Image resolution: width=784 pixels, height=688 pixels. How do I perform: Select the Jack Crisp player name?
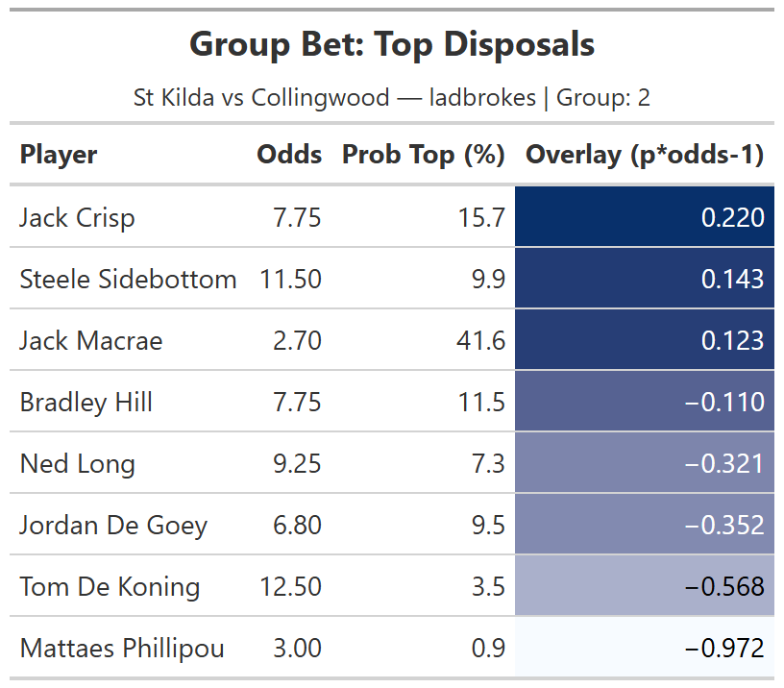click(78, 218)
